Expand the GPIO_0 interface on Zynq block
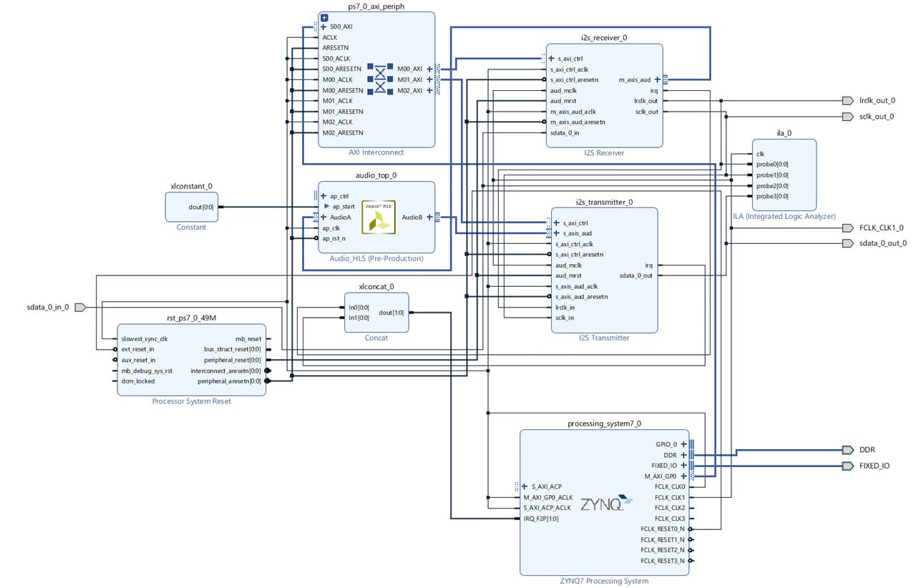 (683, 444)
